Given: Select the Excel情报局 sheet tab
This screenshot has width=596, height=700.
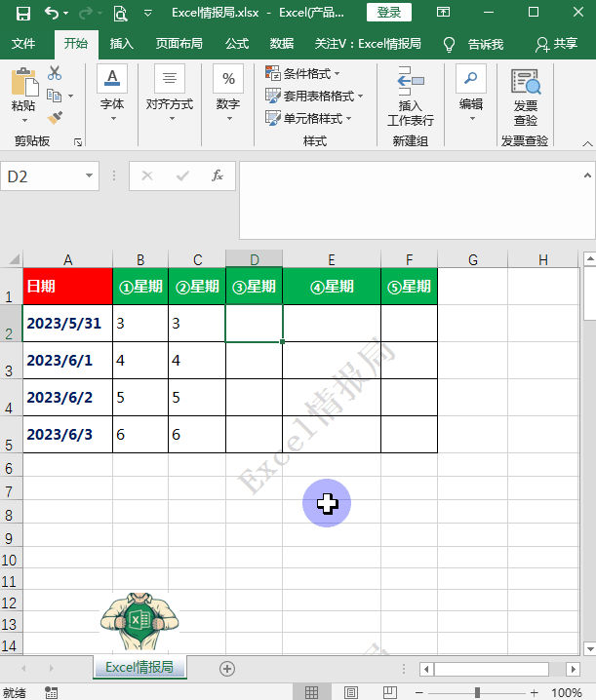Looking at the screenshot, I should [x=139, y=668].
